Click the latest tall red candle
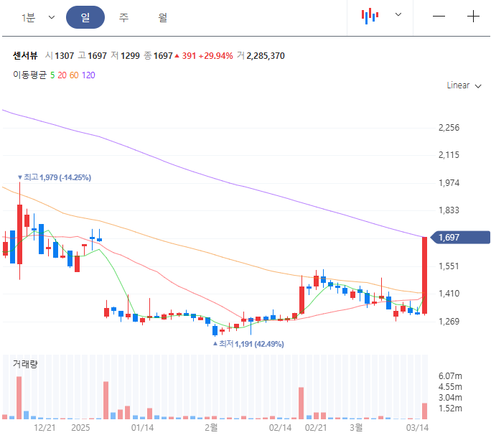Viewport: 491px width, 448px height. (x=425, y=275)
